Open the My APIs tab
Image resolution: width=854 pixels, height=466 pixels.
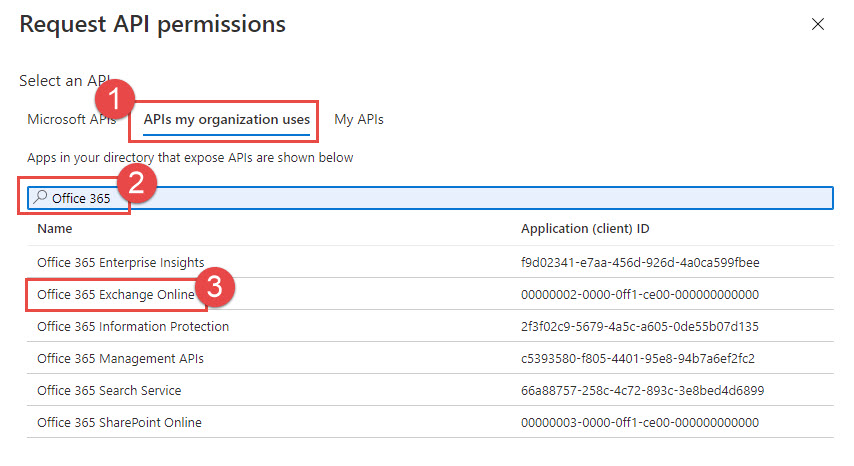[x=359, y=119]
